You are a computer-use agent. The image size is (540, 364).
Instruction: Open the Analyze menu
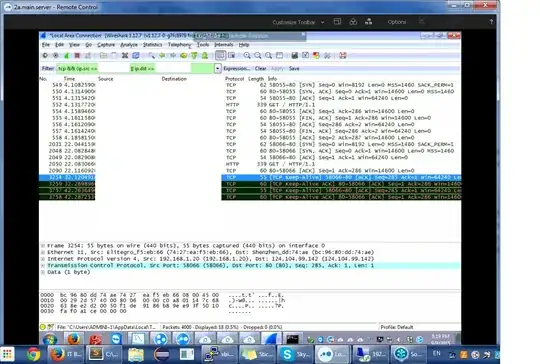129,45
